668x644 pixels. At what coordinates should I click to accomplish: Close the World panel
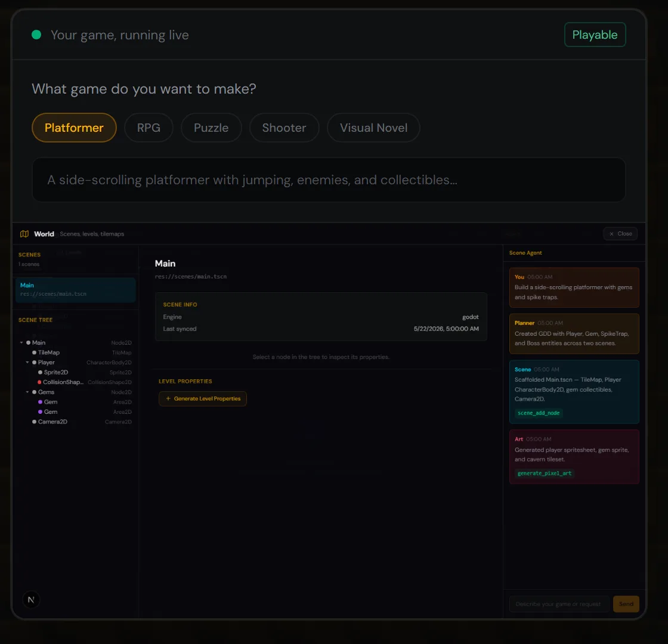tap(620, 233)
